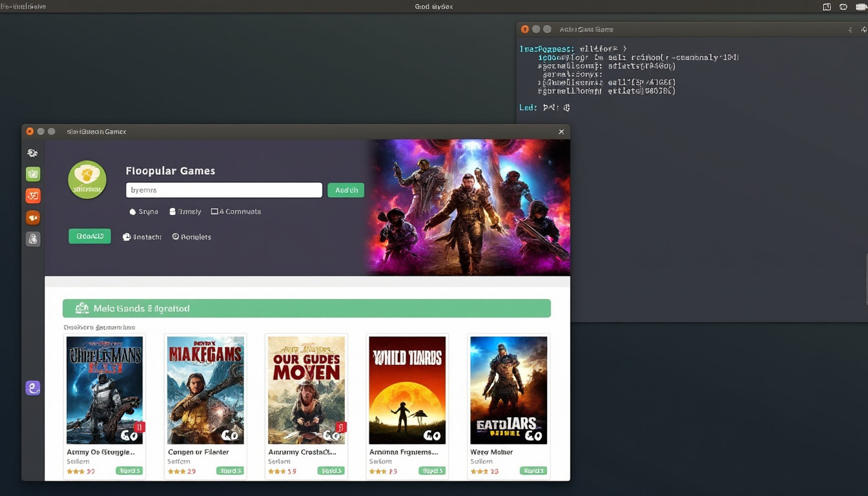Click the title 'Annuma Frgniems...'

(x=404, y=452)
